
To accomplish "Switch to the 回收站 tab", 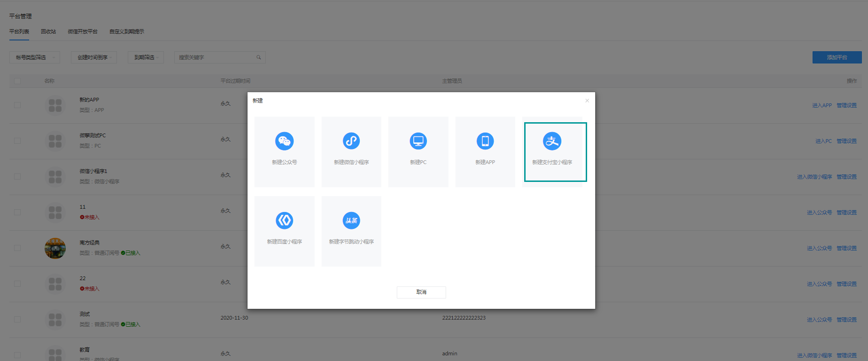I will (x=48, y=31).
